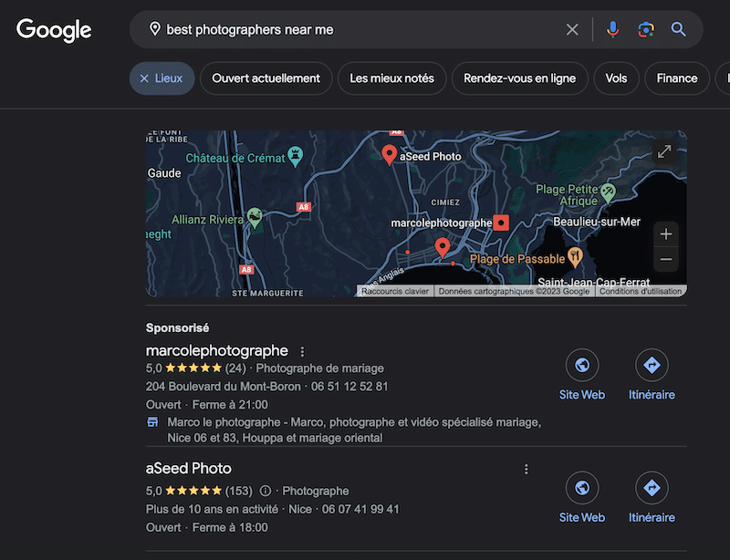This screenshot has width=730, height=560.
Task: Click the storefront icon beside Marco le photographe
Action: tap(152, 422)
